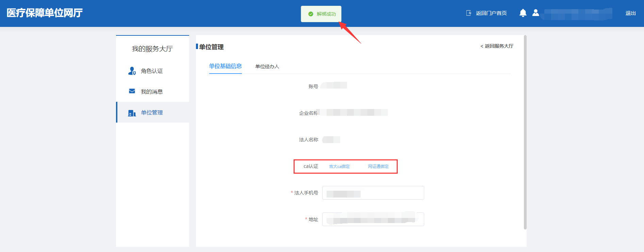The height and width of the screenshot is (252, 644).
Task: Select the 网证通绑定 link
Action: pos(378,167)
